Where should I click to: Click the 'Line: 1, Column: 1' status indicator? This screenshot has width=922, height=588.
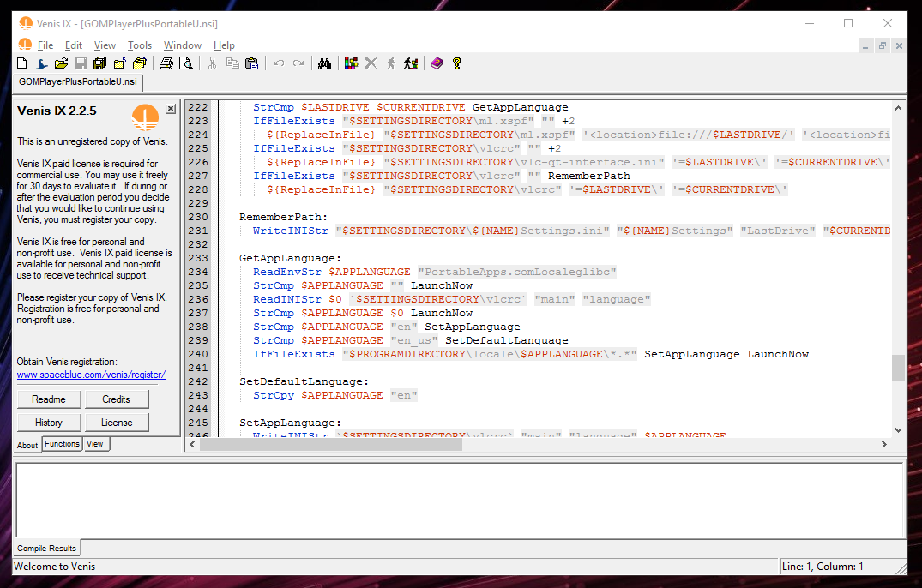823,567
